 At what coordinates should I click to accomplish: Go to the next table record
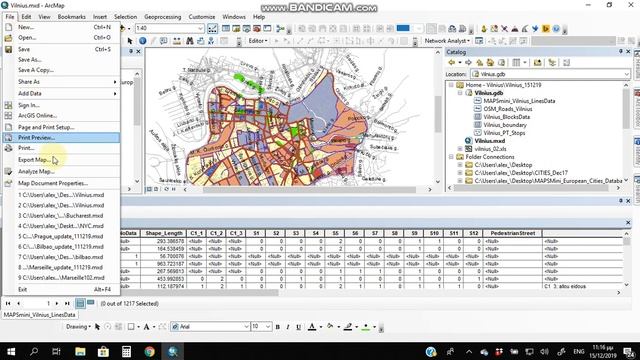click(x=57, y=303)
